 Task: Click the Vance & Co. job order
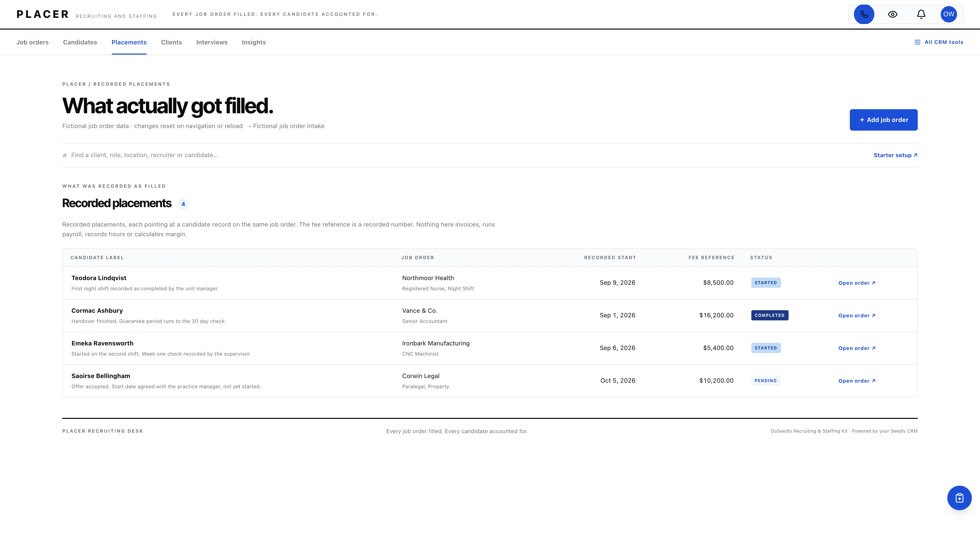pos(420,311)
